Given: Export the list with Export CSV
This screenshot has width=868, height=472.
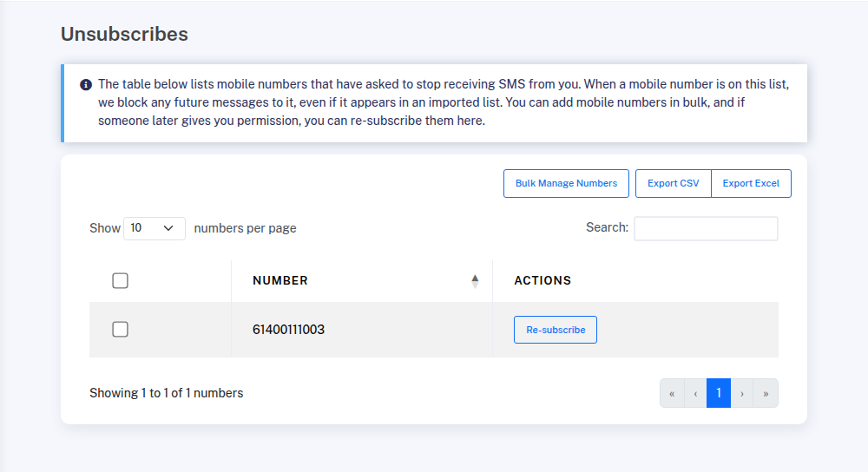Looking at the screenshot, I should coord(673,183).
